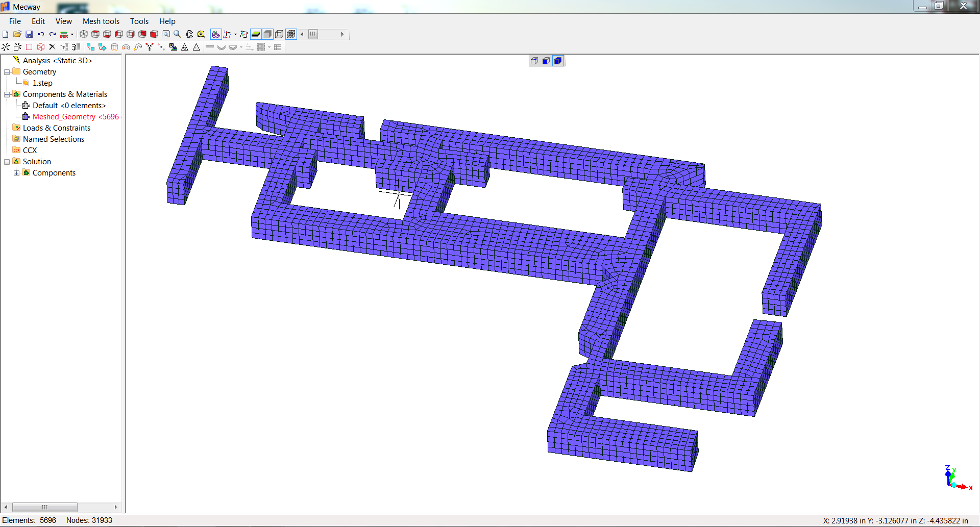980x527 pixels.
Task: Click the Y-shaped merge nodes icon
Action: click(x=150, y=47)
